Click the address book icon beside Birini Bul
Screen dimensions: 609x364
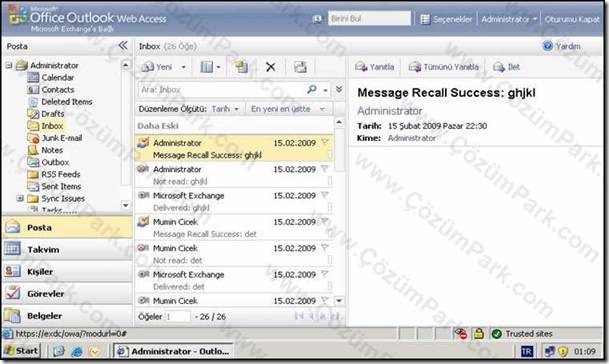pos(317,19)
